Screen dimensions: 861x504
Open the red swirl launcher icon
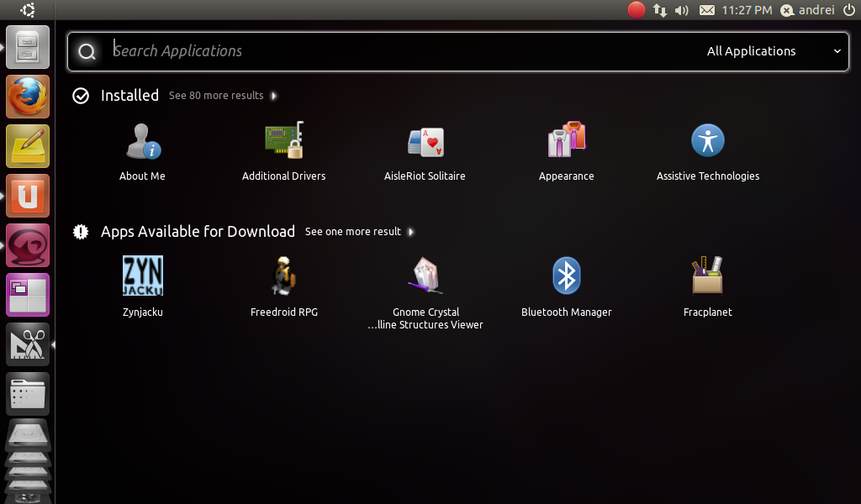[x=28, y=245]
